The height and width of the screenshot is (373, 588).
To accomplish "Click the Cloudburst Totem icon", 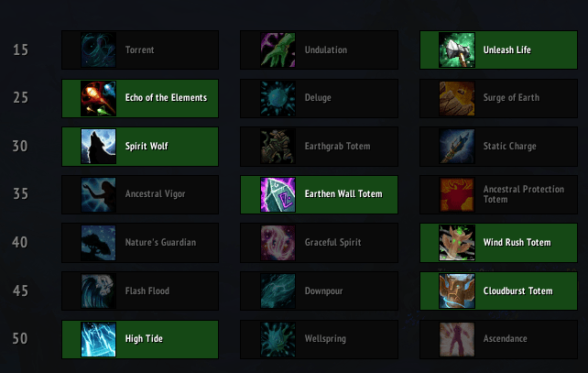I will [457, 291].
